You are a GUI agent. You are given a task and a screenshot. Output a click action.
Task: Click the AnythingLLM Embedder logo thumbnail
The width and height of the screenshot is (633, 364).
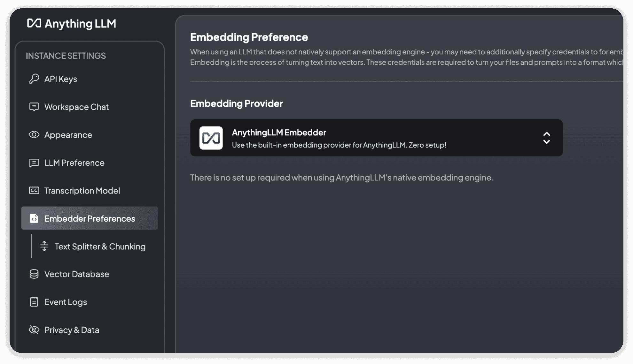click(x=211, y=138)
